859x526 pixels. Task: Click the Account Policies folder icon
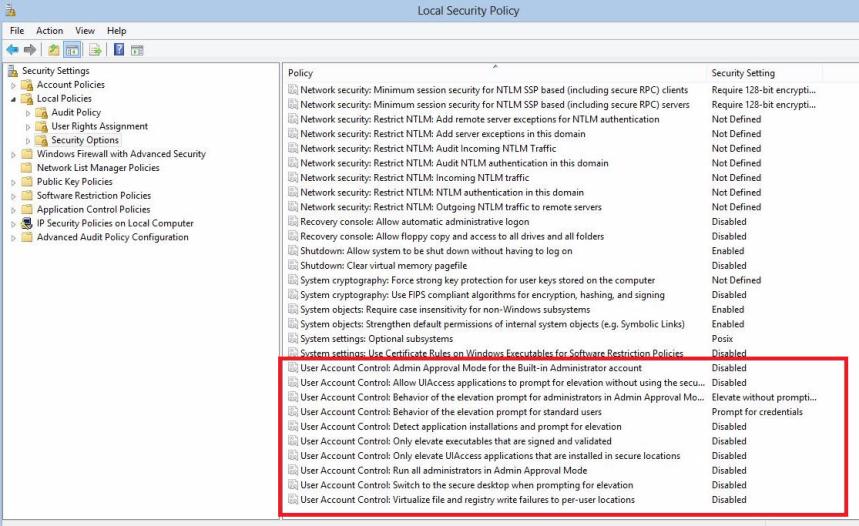click(27, 85)
